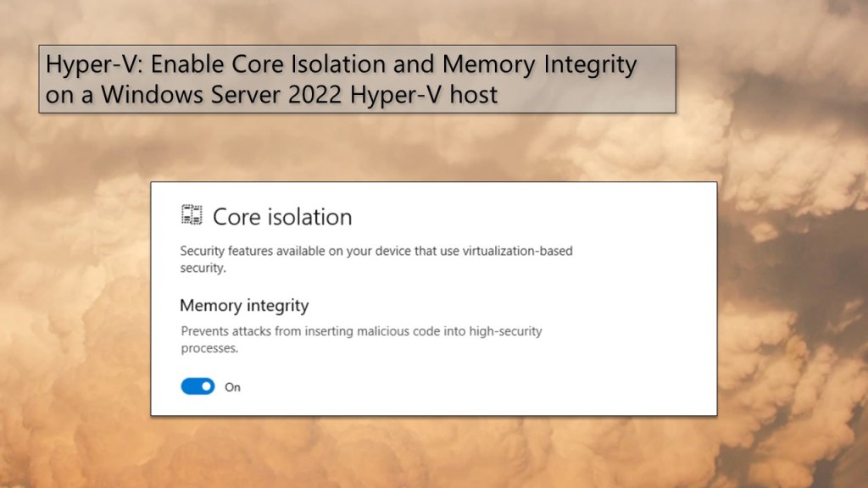The image size is (868, 488).
Task: Click the "On" label beside the toggle
Action: tap(232, 387)
